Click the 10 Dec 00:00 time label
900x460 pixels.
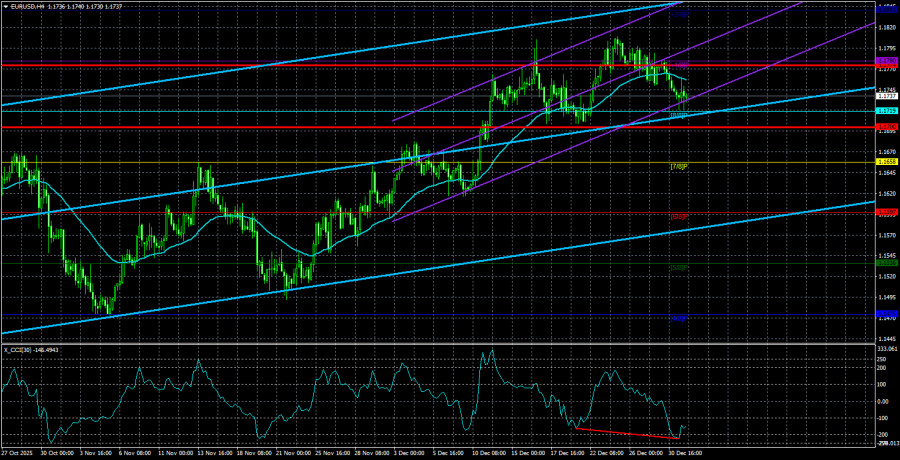(492, 452)
